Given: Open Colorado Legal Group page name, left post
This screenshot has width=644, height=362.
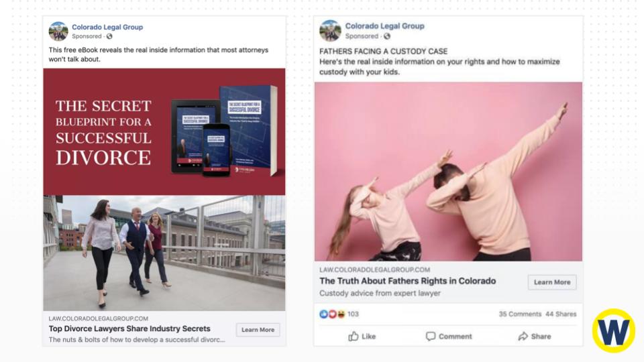Looking at the screenshot, I should click(107, 27).
